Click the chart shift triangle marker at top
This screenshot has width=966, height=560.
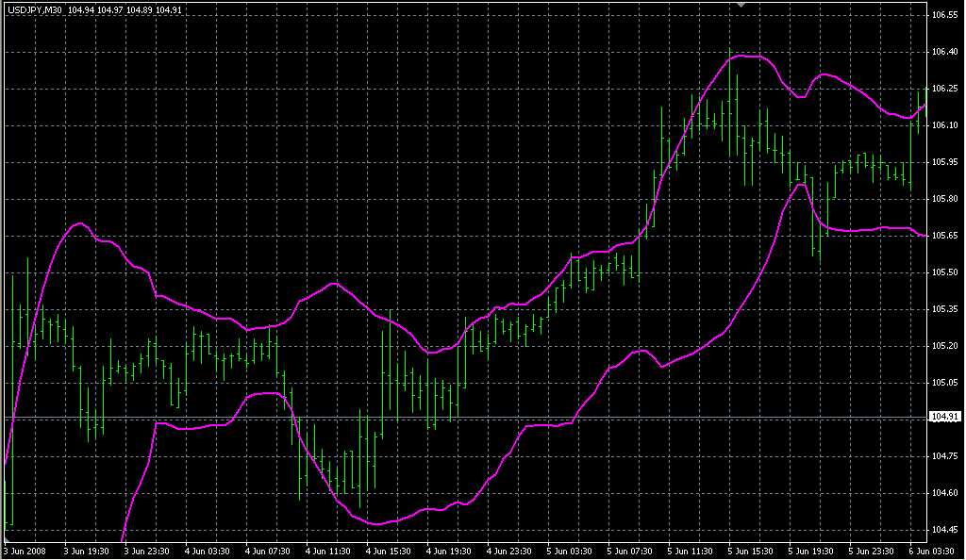pos(741,6)
